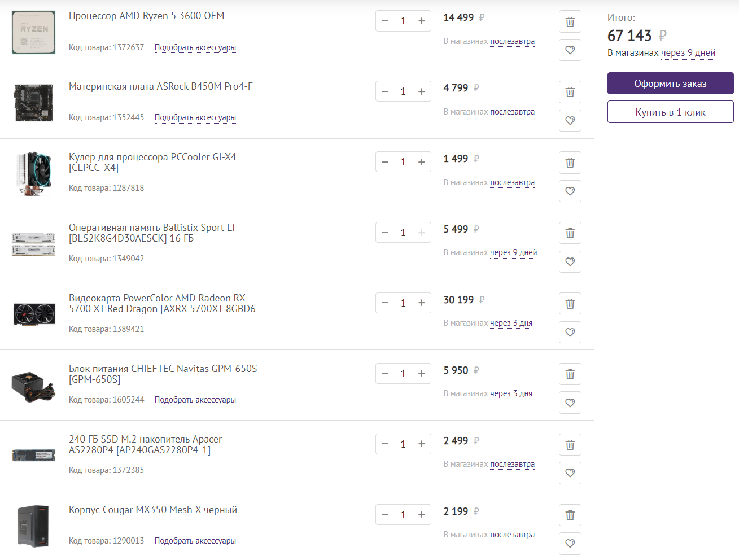Open Материнская плата ASRock B450M Pro4-F title
This screenshot has width=739, height=560.
coord(161,86)
